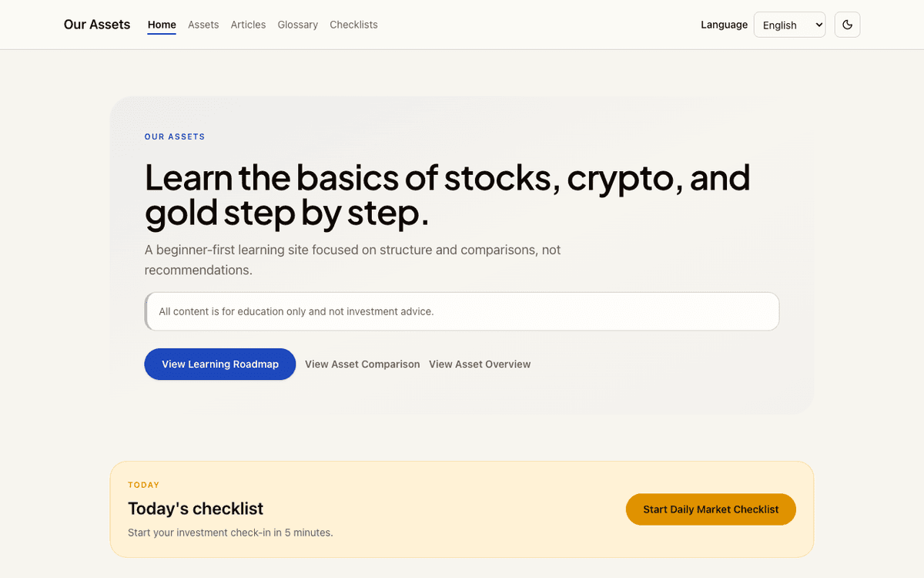
Task: Click the orange TODAY label
Action: pyautogui.click(x=144, y=486)
